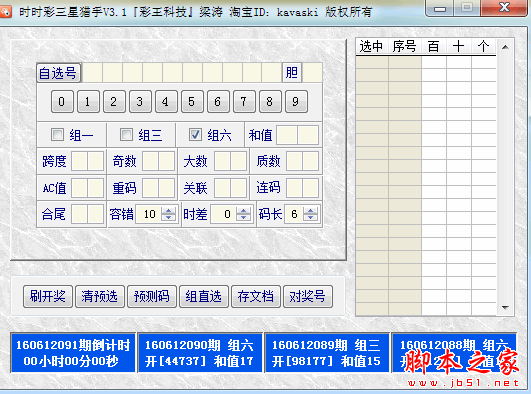The height and width of the screenshot is (394, 531).
Task: Minimize the 时时彩三星猎手 window
Action: pyautogui.click(x=440, y=8)
